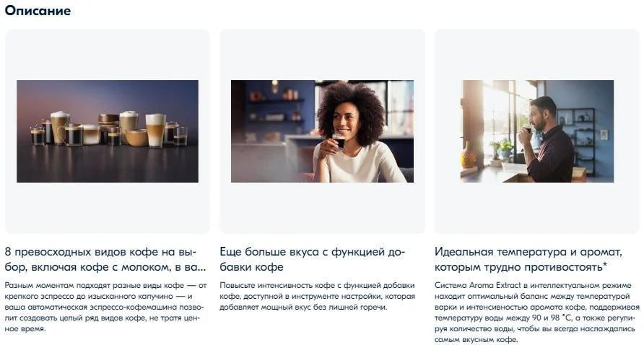Click the yellow vase in man's photo

point(467,156)
